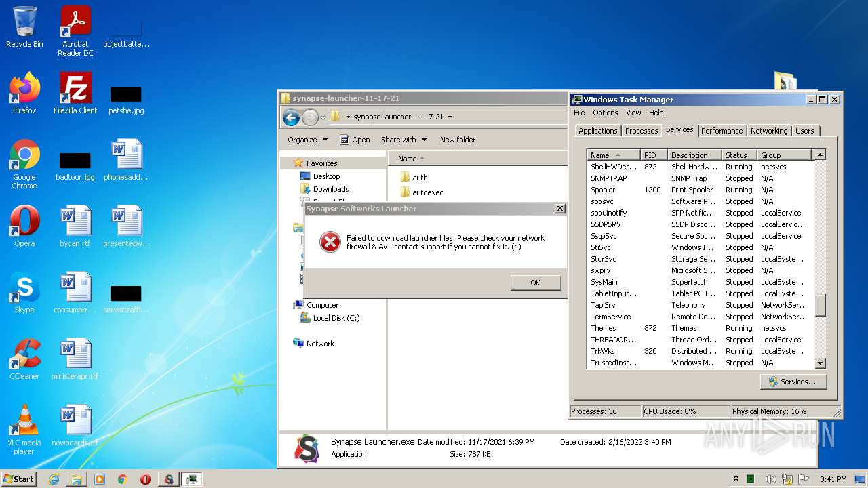Select ministerapr.rtf desktop document
Screen dimensions: 868x488
pos(75,359)
